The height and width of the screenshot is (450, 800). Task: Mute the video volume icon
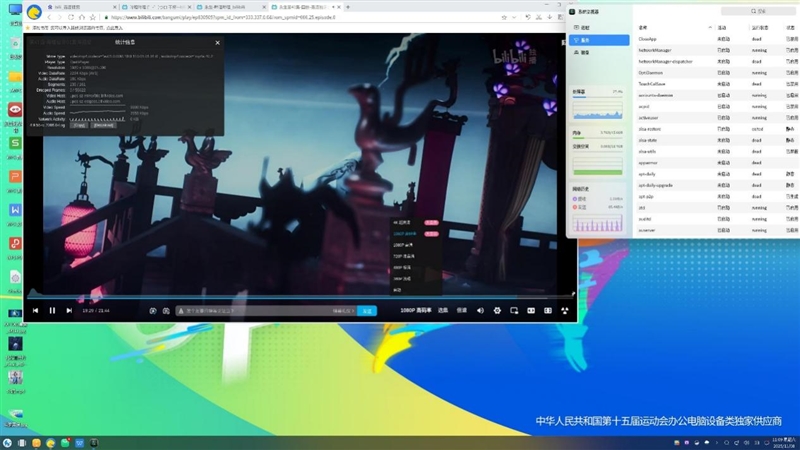coord(480,311)
